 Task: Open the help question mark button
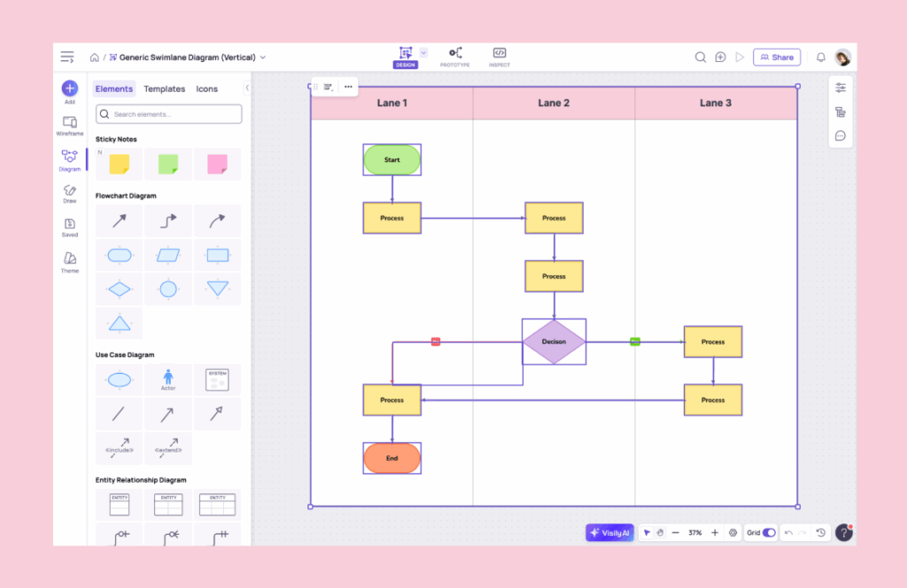[x=844, y=532]
